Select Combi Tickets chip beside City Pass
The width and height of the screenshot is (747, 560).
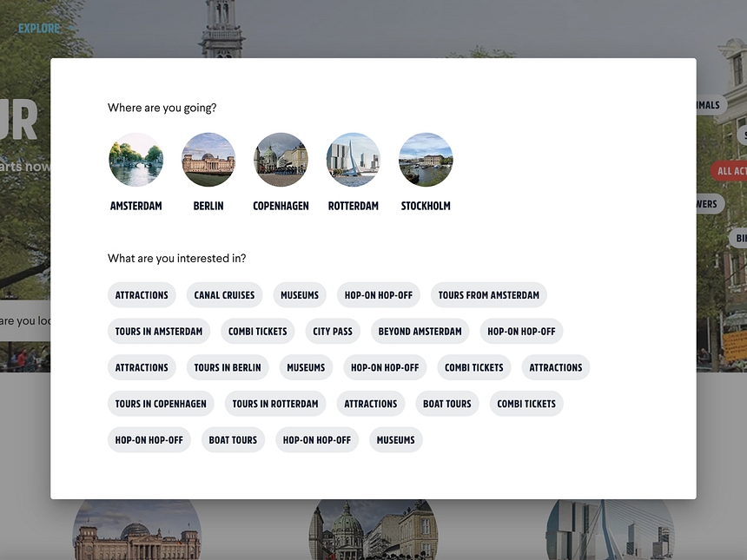coord(258,332)
